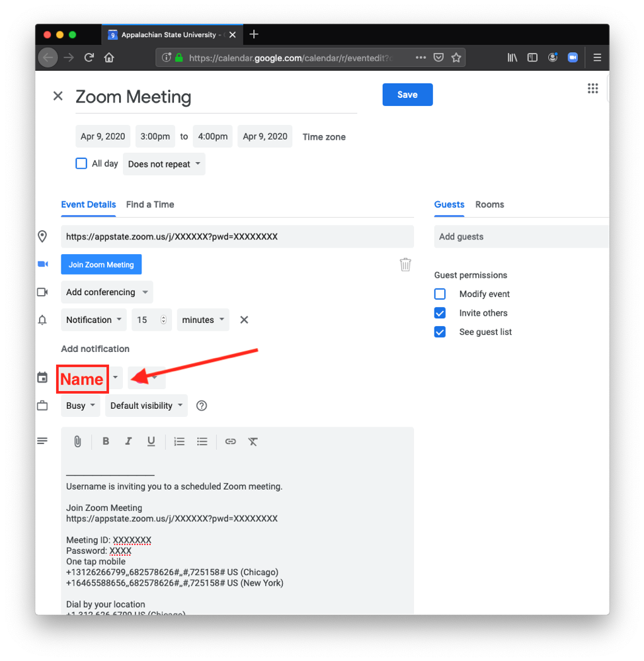This screenshot has width=644, height=661.
Task: Tick the All day checkbox
Action: point(81,163)
